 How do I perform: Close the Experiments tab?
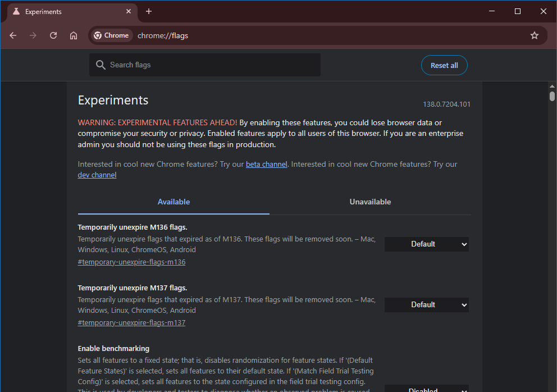point(129,11)
